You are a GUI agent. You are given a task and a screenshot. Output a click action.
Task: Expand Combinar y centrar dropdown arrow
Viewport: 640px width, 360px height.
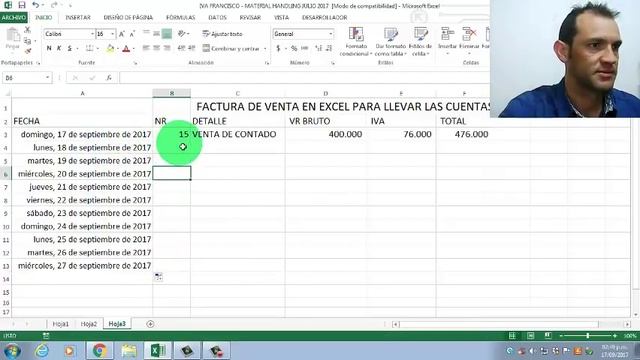tap(265, 49)
